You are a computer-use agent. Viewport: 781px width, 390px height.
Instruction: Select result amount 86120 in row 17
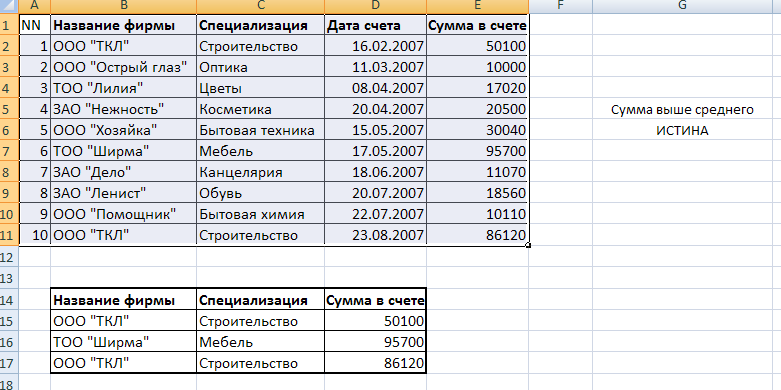[376, 363]
